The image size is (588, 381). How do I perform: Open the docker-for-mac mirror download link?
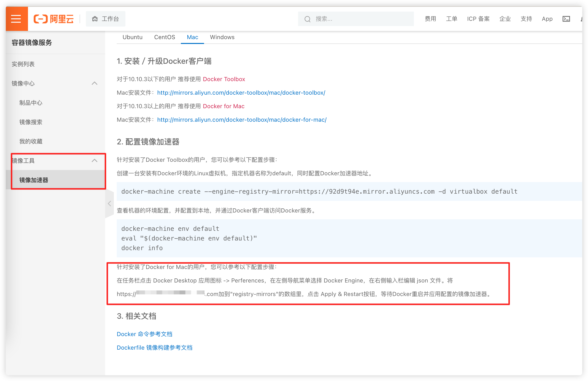point(242,120)
